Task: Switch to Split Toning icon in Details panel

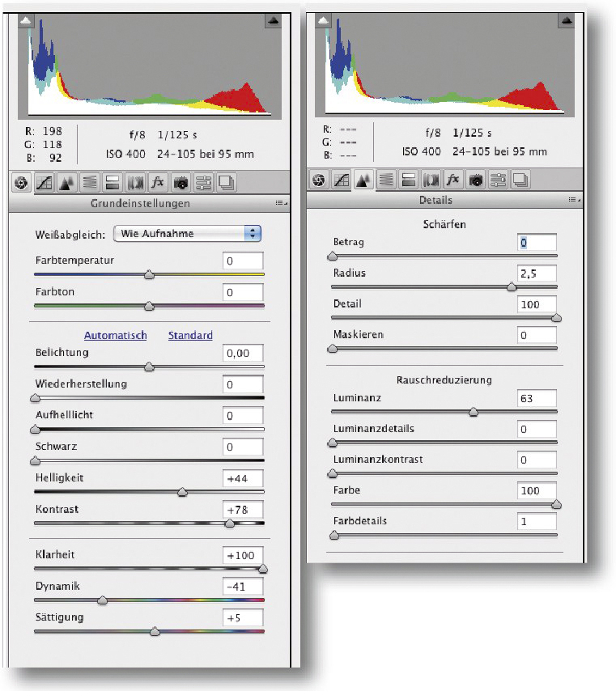Action: [x=409, y=180]
